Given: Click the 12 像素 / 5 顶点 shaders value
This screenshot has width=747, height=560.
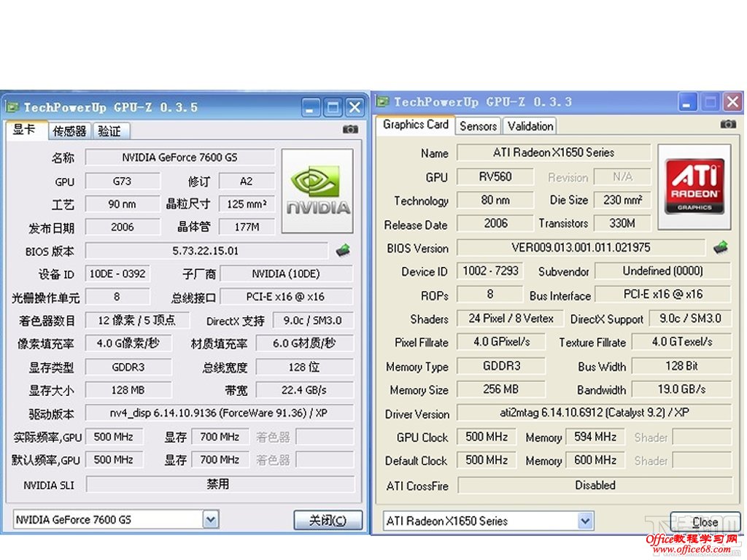Looking at the screenshot, I should coord(136,320).
